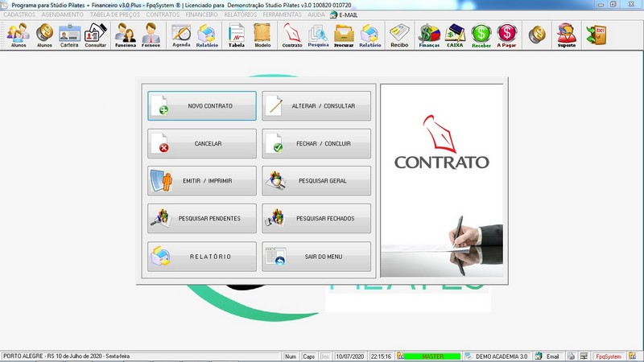
Task: Open the CONTRATOS menu
Action: point(163,14)
